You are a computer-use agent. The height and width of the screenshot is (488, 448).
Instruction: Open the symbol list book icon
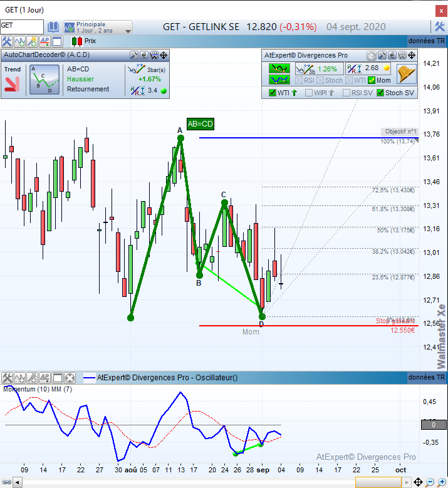(53, 27)
